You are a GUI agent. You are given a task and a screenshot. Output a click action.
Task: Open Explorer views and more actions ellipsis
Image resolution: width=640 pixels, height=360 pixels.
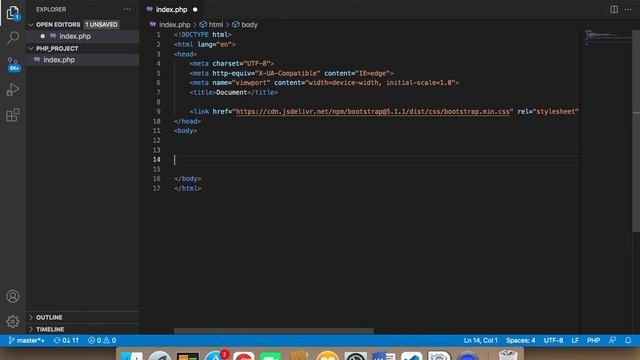coord(127,9)
